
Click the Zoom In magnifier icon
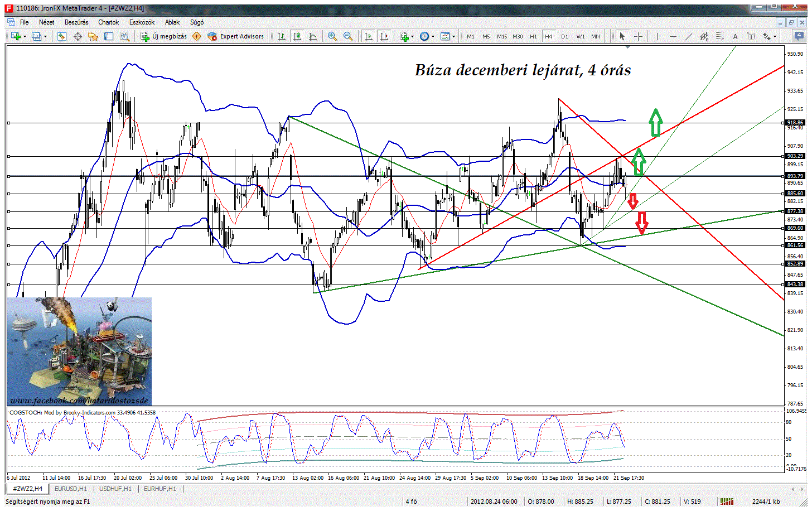pos(332,36)
